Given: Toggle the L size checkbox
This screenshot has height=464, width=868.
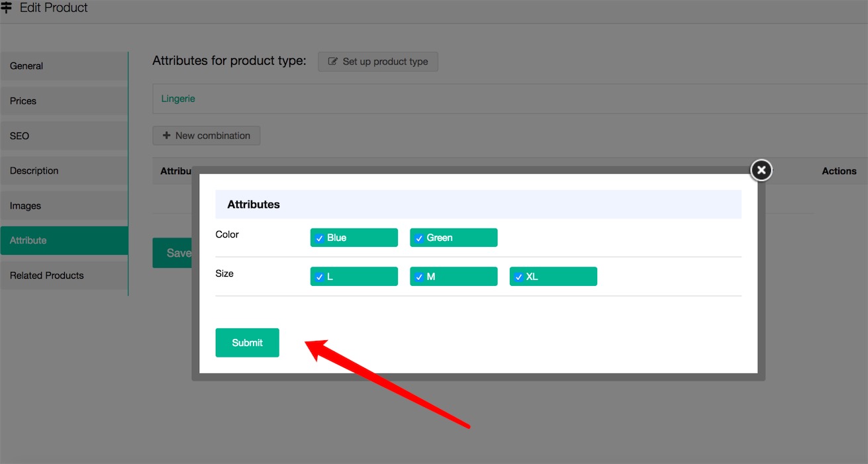Looking at the screenshot, I should click(320, 277).
